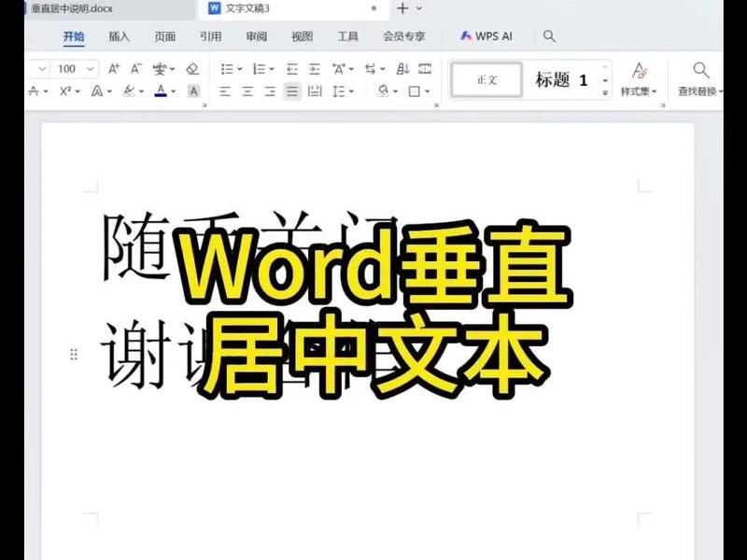Apply paragraph shading fill
Screen dimensions: 747x560
click(383, 91)
